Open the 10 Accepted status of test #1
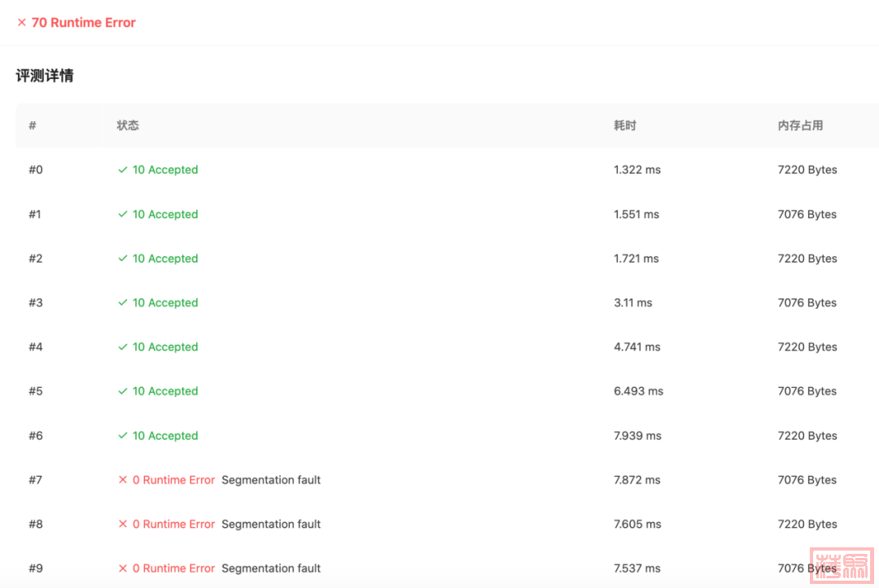 click(165, 215)
